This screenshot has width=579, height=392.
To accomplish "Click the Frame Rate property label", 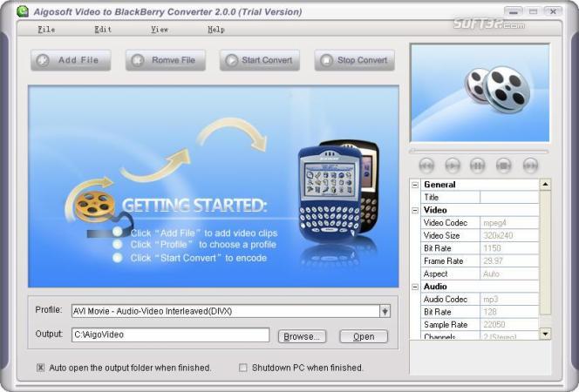I will pos(444,261).
